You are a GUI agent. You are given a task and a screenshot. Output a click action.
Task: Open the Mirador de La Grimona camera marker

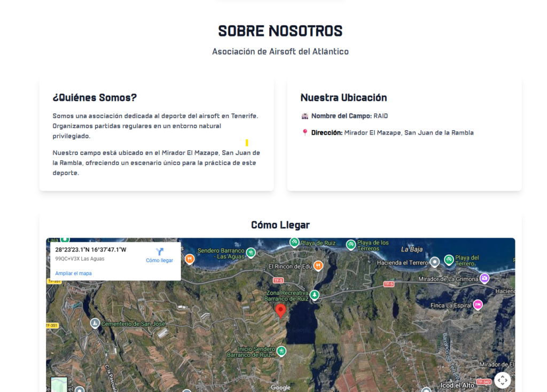pyautogui.click(x=485, y=278)
